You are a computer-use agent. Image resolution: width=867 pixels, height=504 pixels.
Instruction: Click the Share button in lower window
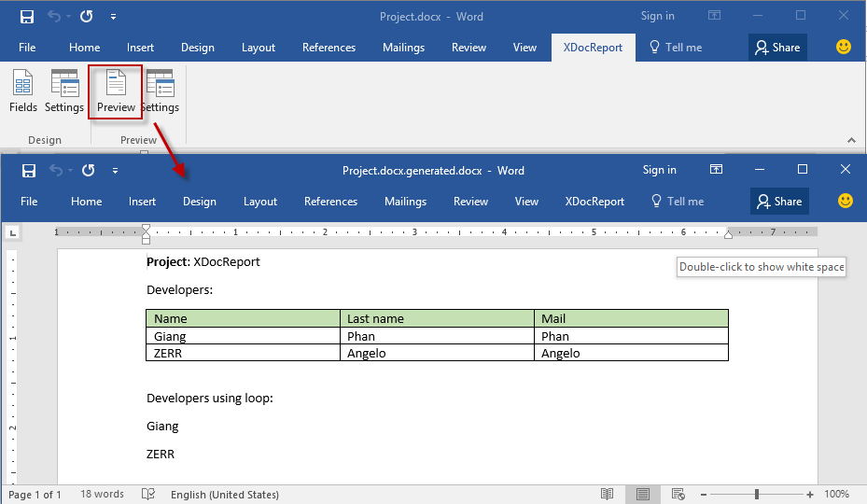click(779, 202)
